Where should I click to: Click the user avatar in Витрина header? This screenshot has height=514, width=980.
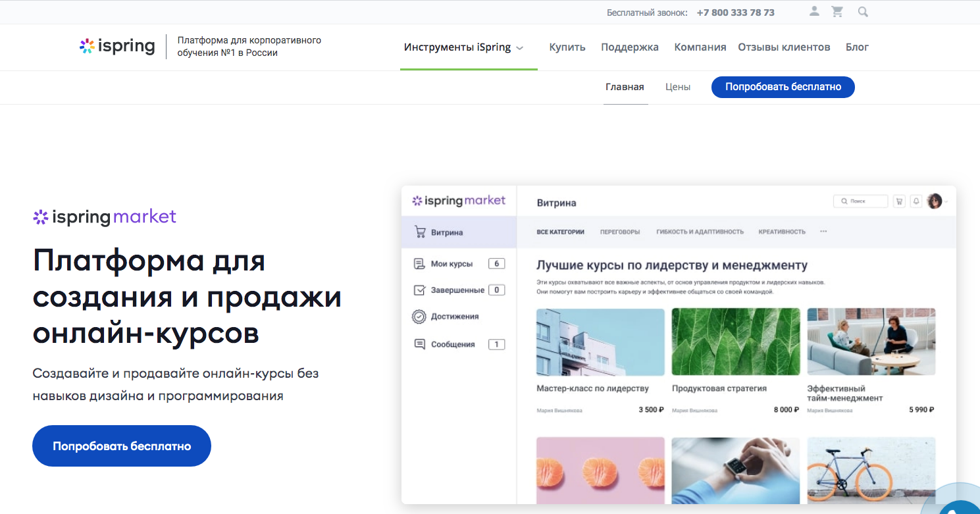935,201
